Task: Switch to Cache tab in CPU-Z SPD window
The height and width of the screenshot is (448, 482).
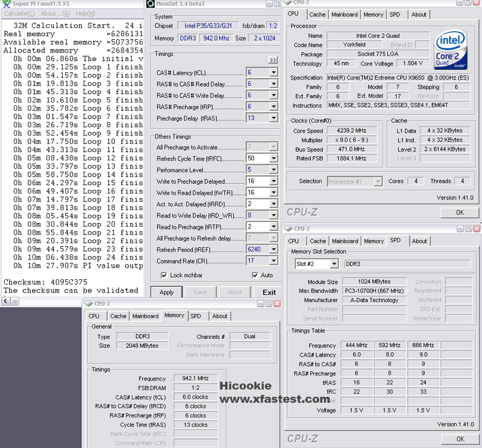Action: pos(318,241)
